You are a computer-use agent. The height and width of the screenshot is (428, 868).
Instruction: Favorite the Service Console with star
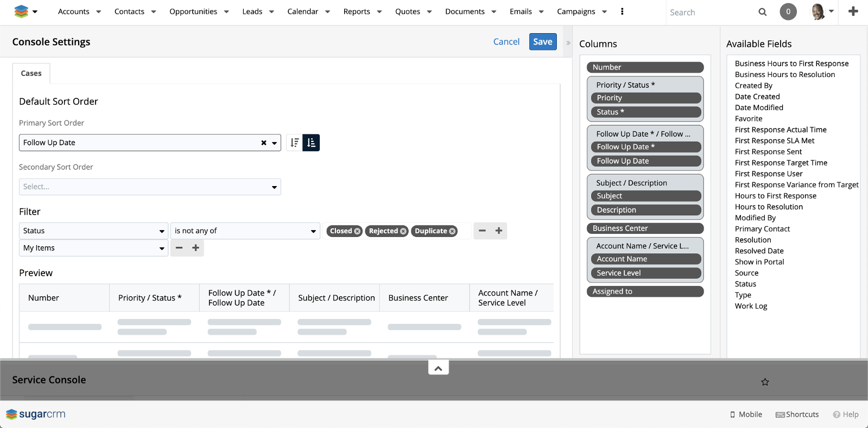coord(765,382)
